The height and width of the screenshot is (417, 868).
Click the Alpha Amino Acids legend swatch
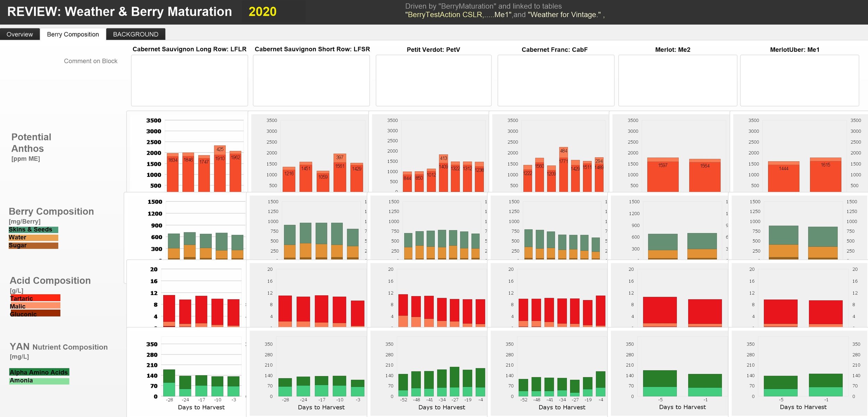[39, 372]
